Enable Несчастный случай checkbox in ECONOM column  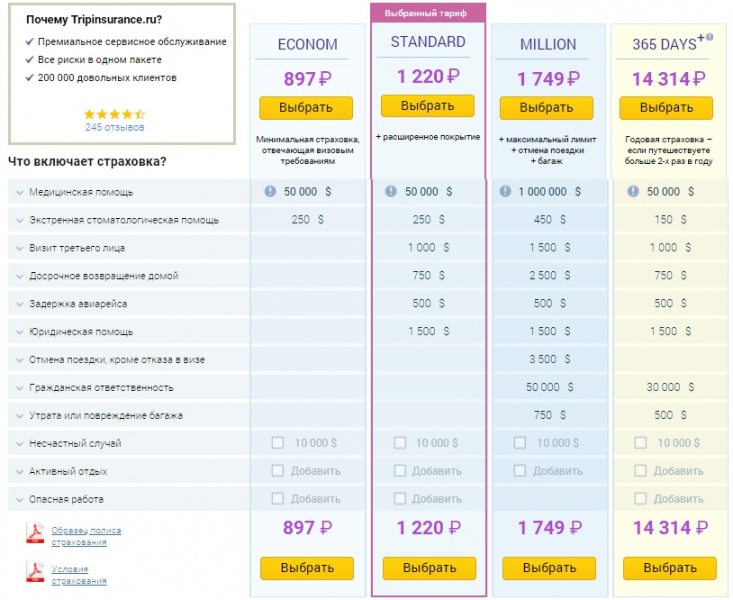point(278,443)
